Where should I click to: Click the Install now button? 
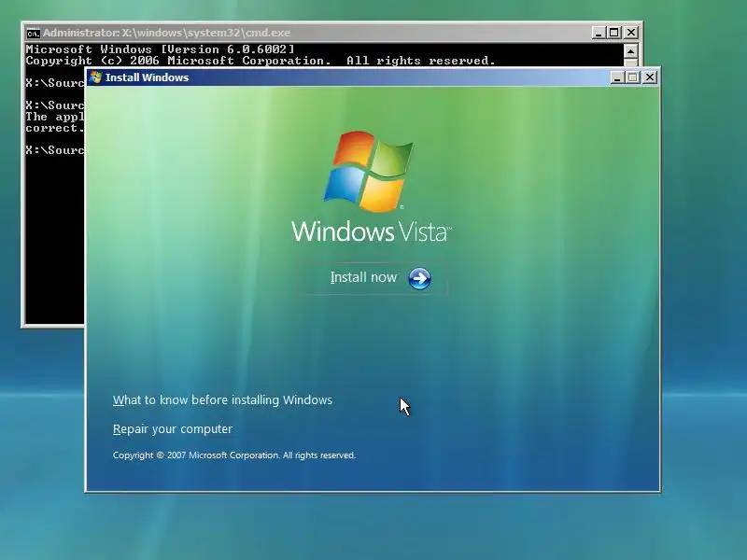[372, 278]
